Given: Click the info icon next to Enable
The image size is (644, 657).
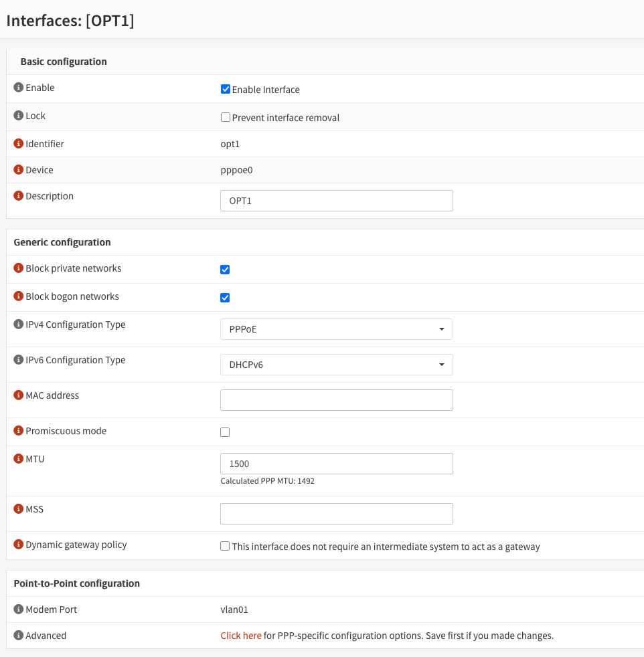Looking at the screenshot, I should 19,88.
